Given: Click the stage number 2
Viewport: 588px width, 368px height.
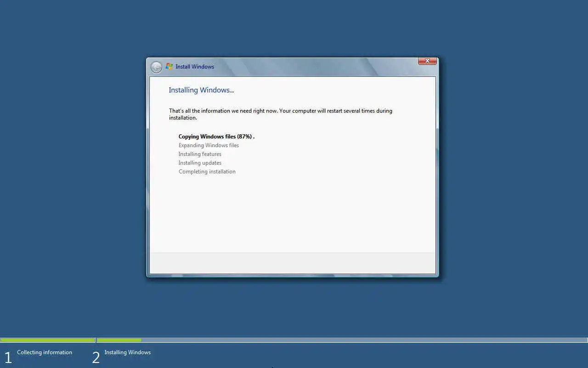Looking at the screenshot, I should [96, 357].
